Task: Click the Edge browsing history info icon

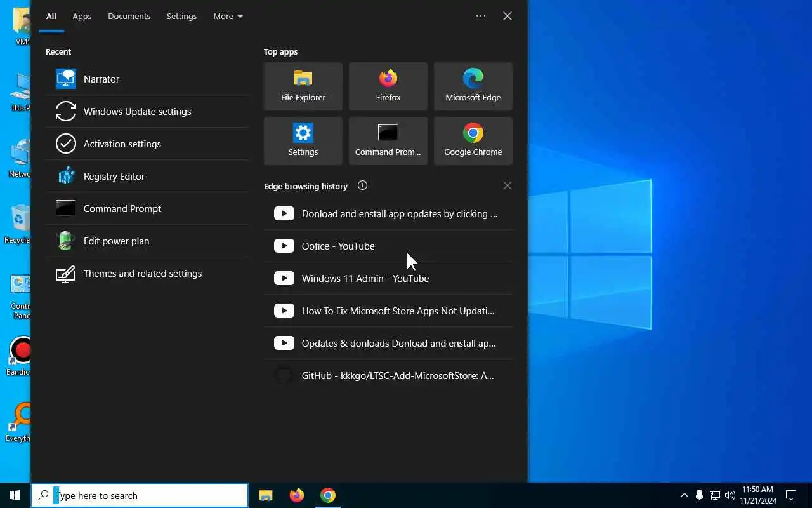Action: point(362,185)
